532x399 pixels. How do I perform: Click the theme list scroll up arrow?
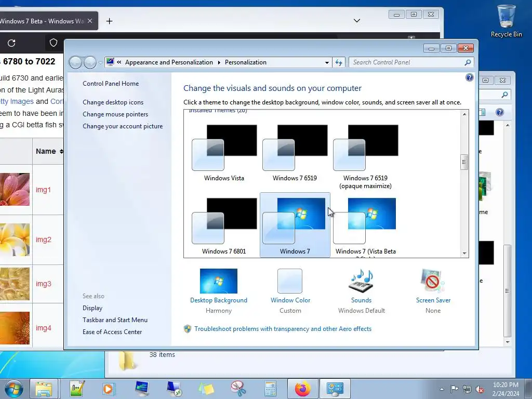pyautogui.click(x=464, y=114)
